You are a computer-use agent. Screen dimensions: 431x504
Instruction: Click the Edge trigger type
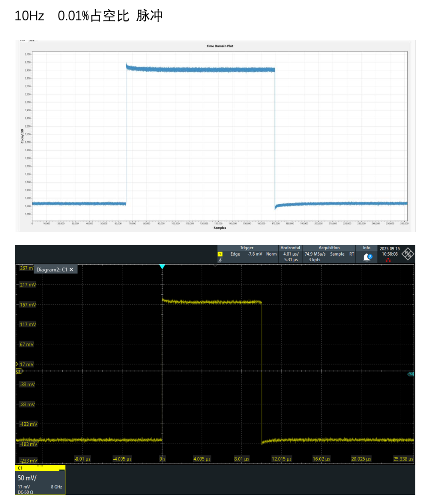coord(235,254)
